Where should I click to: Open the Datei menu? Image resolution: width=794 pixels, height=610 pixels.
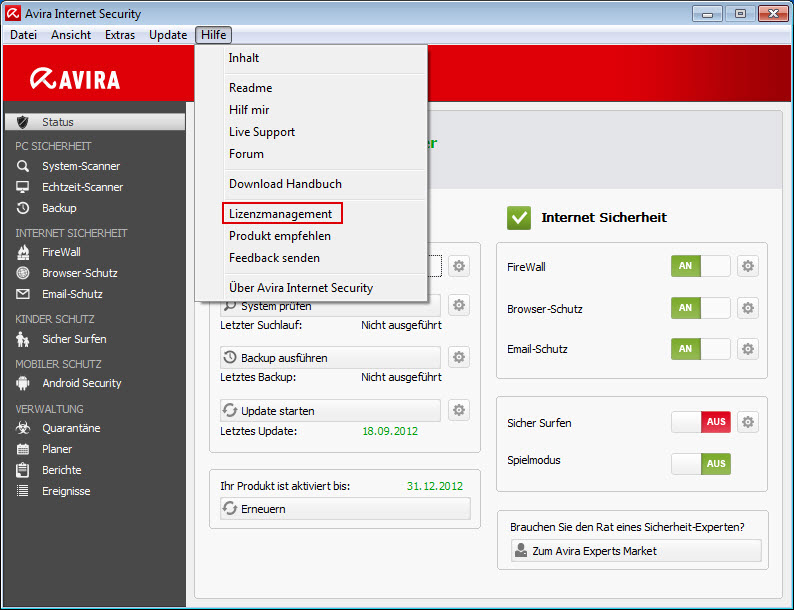tap(23, 35)
